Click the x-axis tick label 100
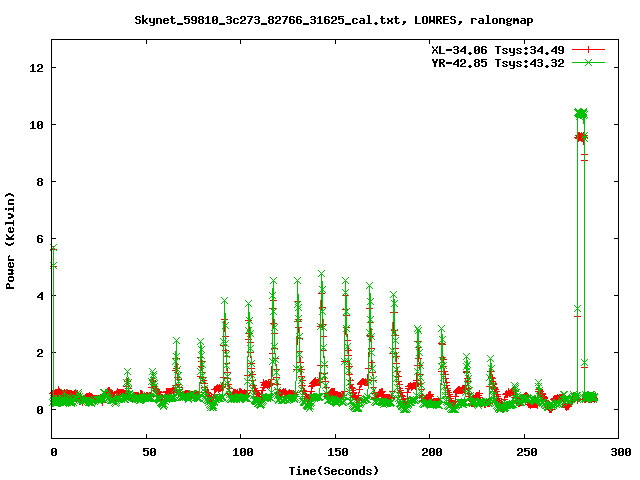This screenshot has height=480, width=640. [242, 452]
